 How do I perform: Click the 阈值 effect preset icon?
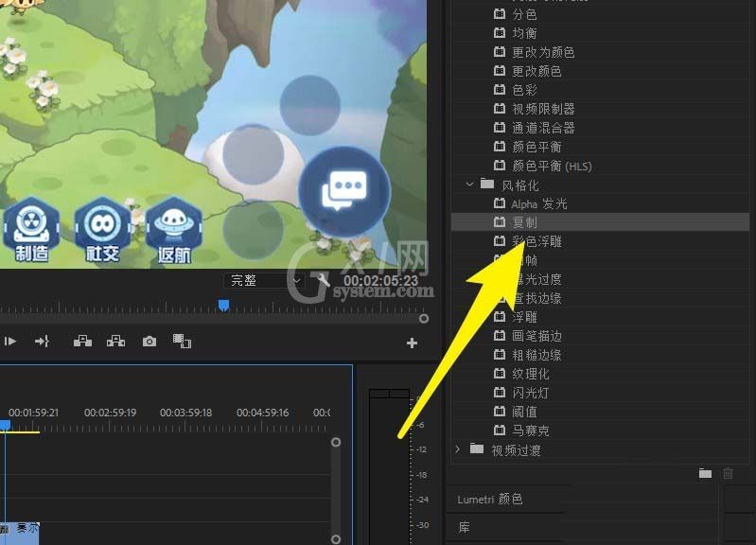[x=500, y=411]
